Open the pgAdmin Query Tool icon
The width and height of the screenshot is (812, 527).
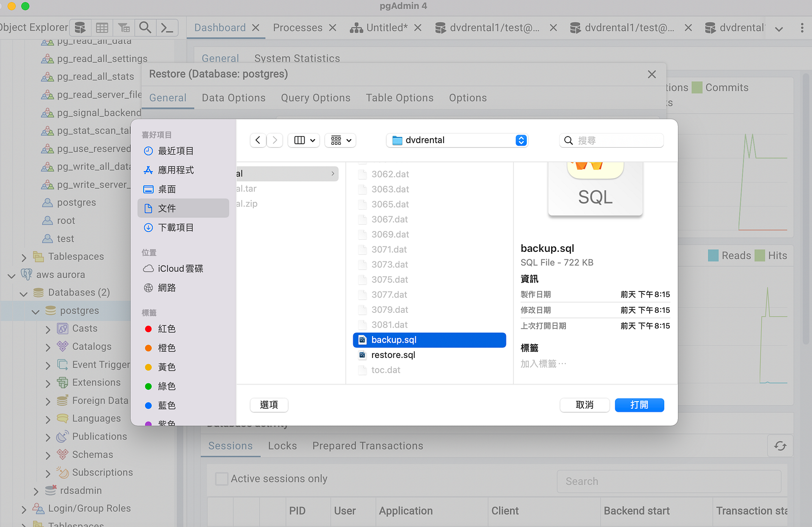click(80, 27)
